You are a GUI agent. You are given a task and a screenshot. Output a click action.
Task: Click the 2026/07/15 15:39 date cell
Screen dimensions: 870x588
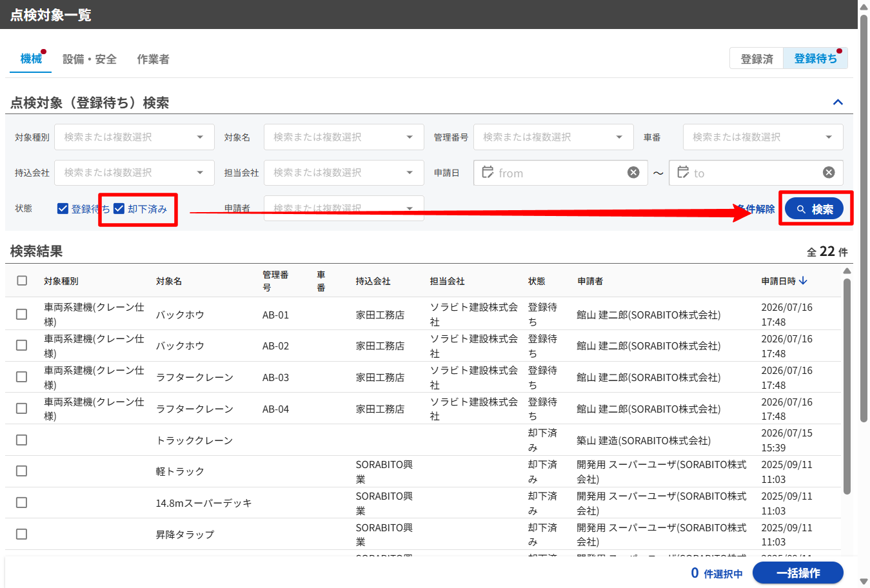tap(787, 440)
